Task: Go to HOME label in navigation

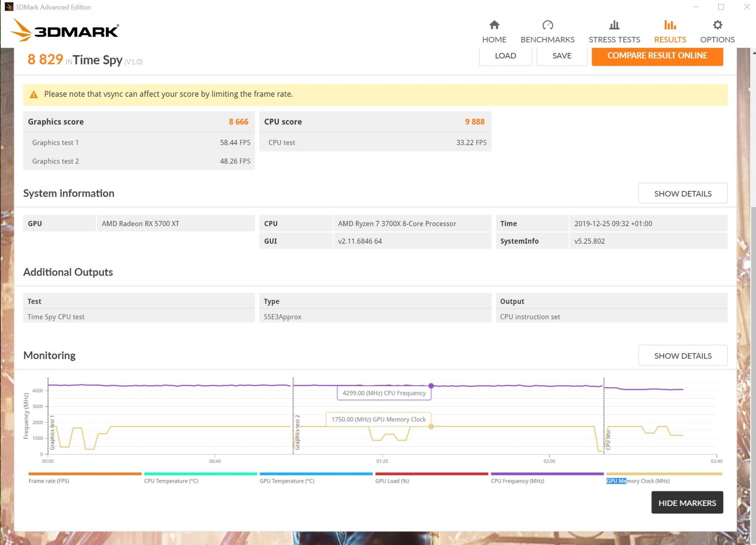Action: coord(494,40)
